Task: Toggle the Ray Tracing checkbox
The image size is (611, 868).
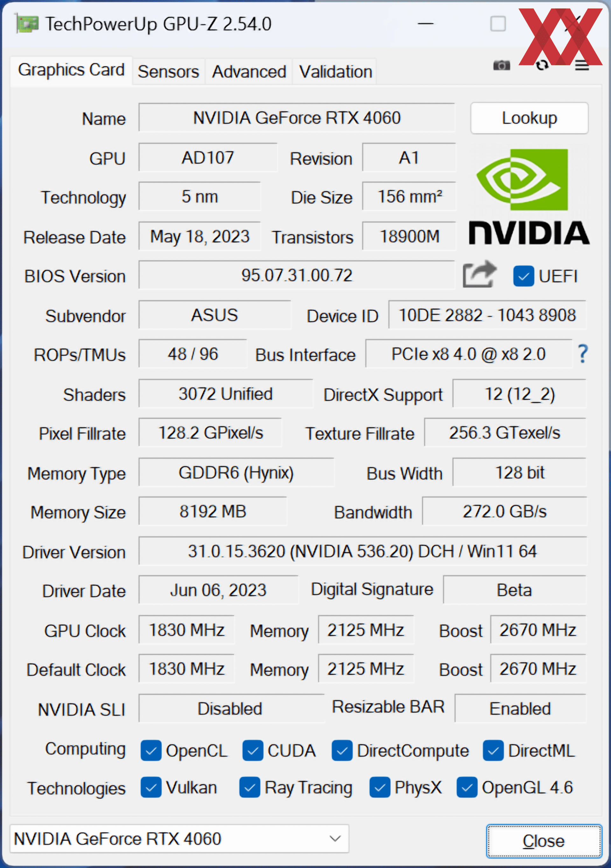Action: [249, 787]
